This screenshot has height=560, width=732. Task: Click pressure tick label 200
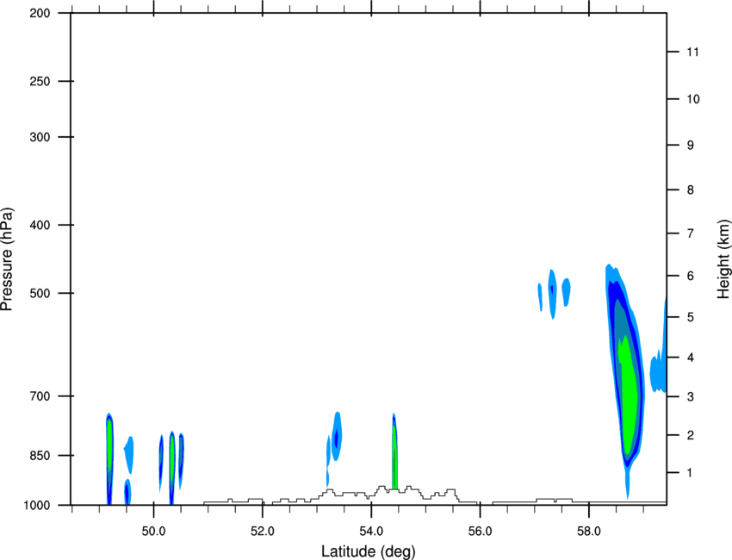tap(40, 13)
